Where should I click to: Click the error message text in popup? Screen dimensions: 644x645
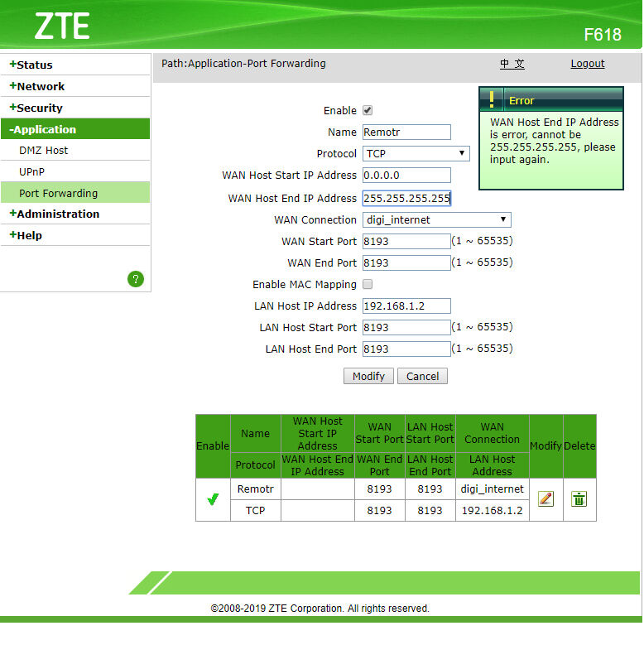click(x=554, y=141)
